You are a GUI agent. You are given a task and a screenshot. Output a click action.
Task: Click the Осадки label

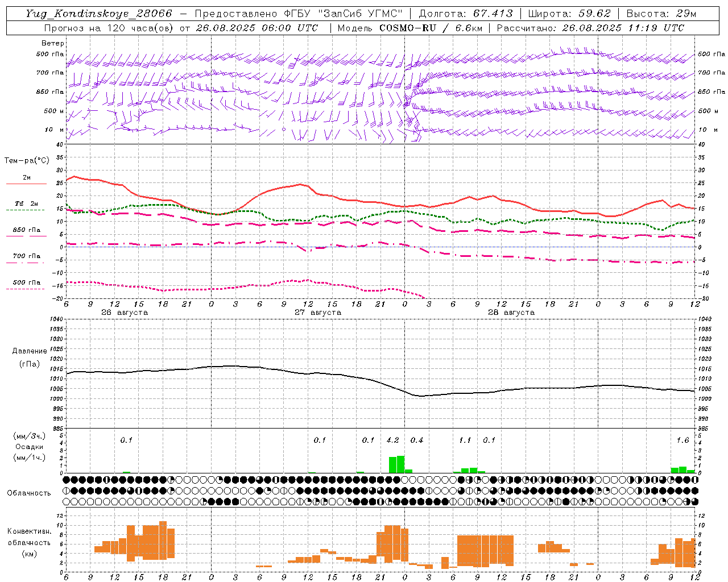(30, 447)
